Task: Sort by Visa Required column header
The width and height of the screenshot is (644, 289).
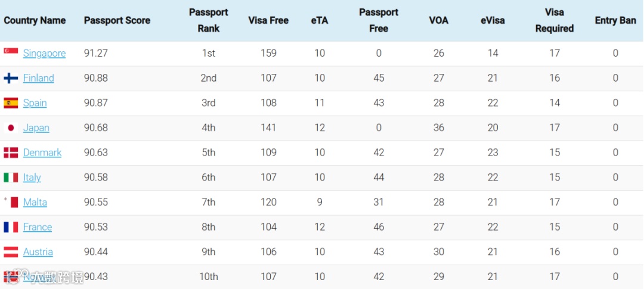Action: (555, 20)
